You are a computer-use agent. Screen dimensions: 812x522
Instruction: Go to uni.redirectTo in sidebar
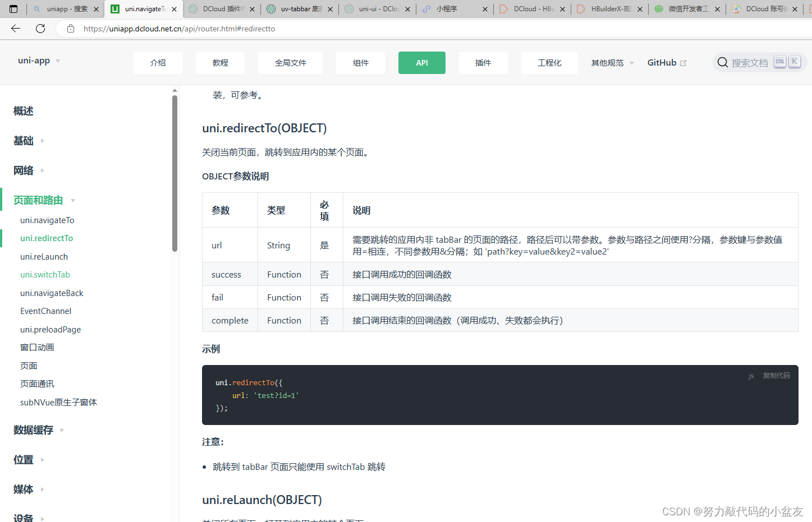click(47, 238)
